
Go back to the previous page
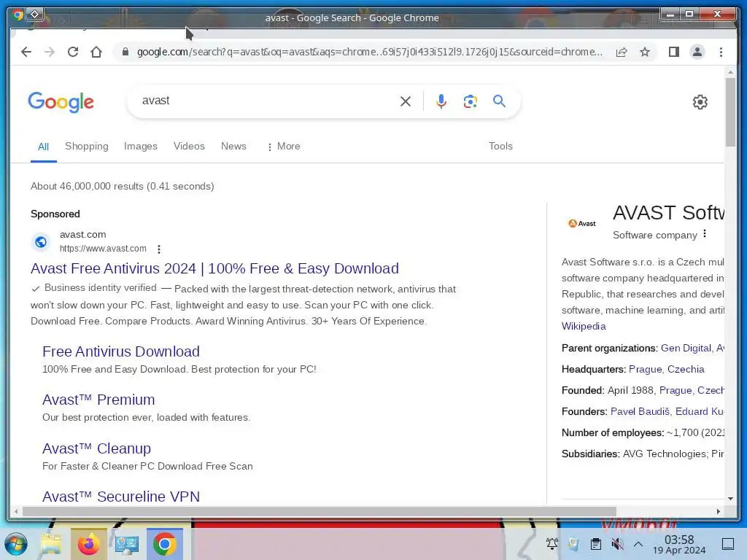click(x=26, y=52)
